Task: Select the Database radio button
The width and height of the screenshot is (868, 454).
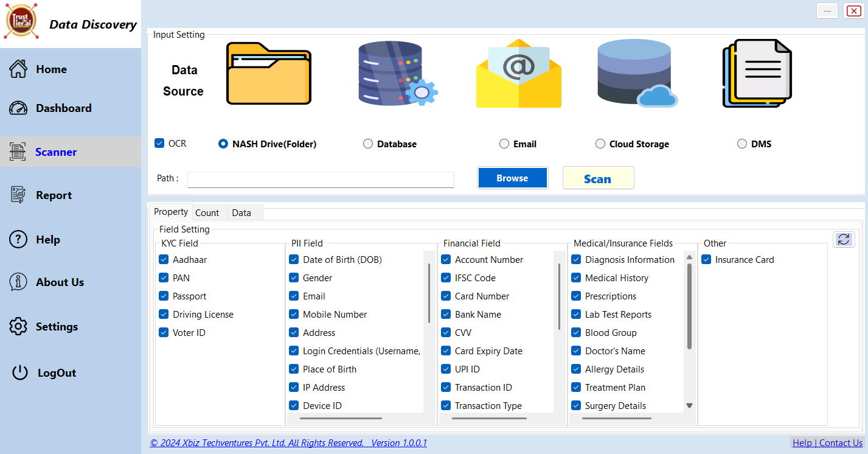Action: (368, 144)
